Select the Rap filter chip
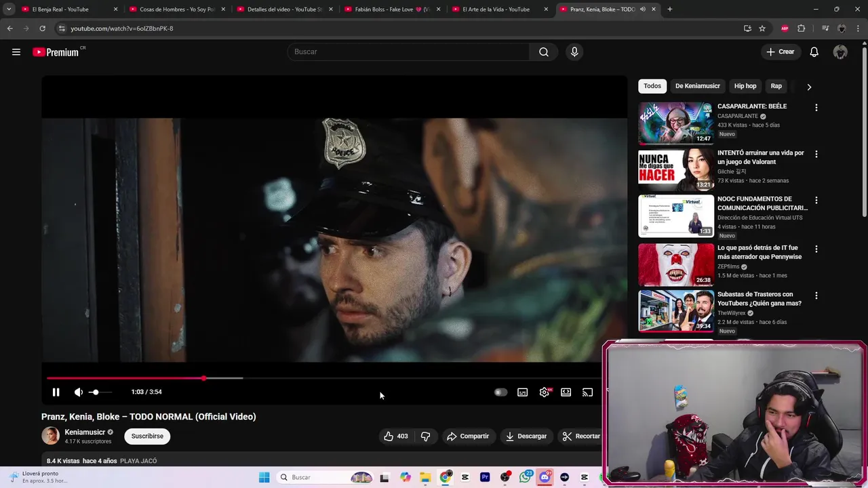This screenshot has width=868, height=488. tap(776, 86)
